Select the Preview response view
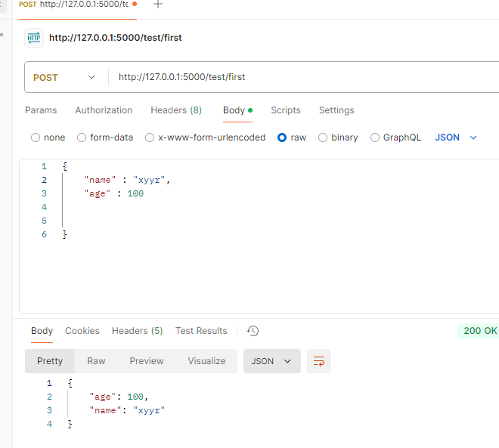Image resolution: width=499 pixels, height=448 pixels. coord(147,361)
